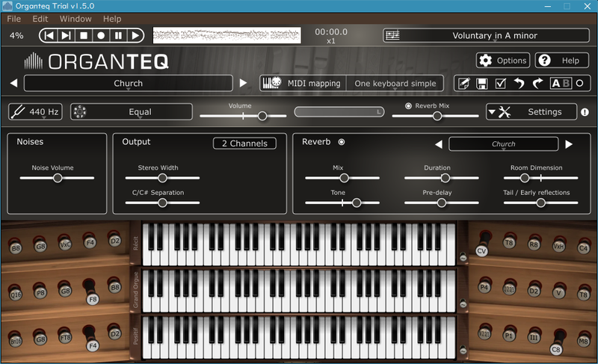The width and height of the screenshot is (598, 364).
Task: Open the File menu
Action: [x=13, y=19]
